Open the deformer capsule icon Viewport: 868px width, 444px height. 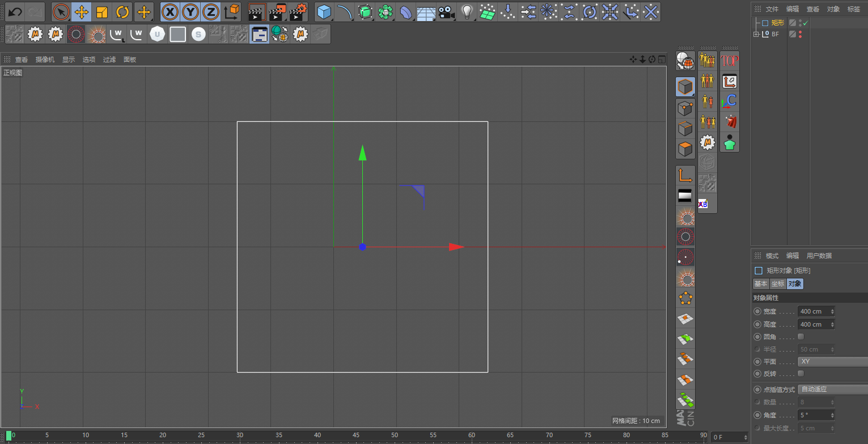pos(405,11)
